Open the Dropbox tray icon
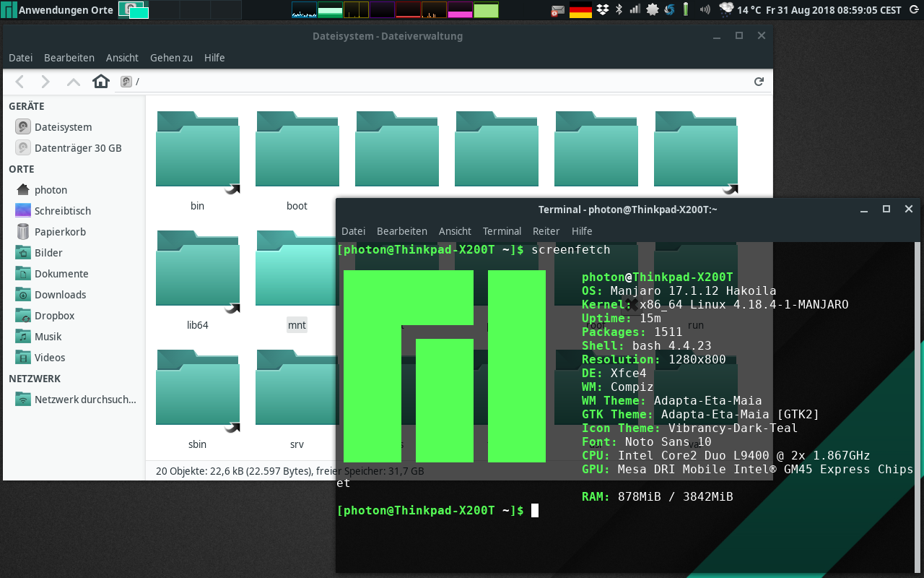Viewport: 924px width, 578px height. tap(603, 9)
